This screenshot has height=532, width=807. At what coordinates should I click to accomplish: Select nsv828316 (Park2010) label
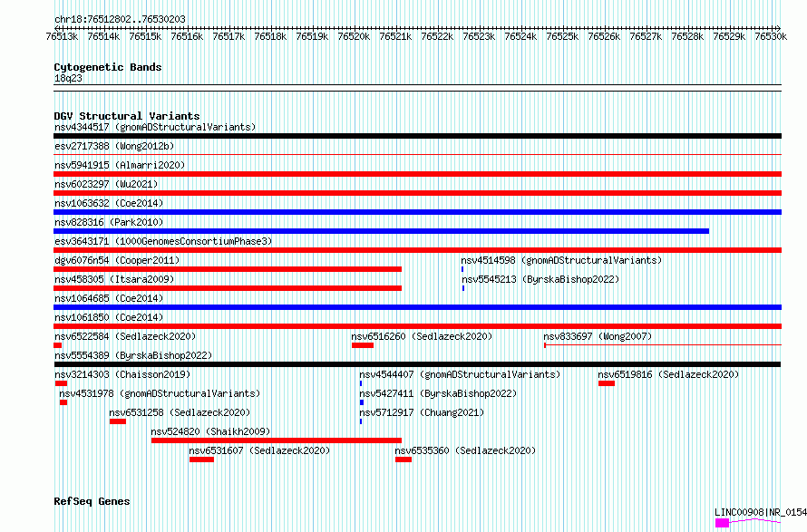[109, 222]
